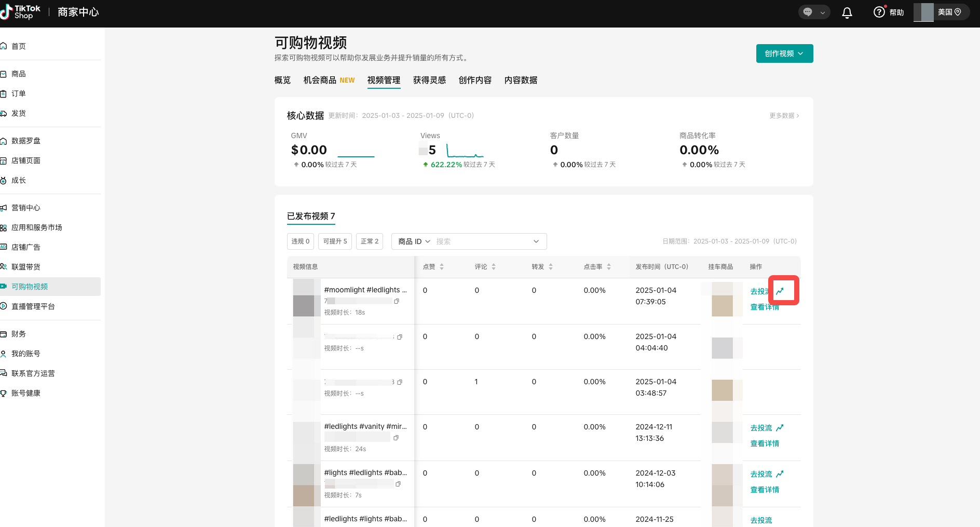The height and width of the screenshot is (527, 980).
Task: Open the help question mark icon
Action: coord(879,12)
